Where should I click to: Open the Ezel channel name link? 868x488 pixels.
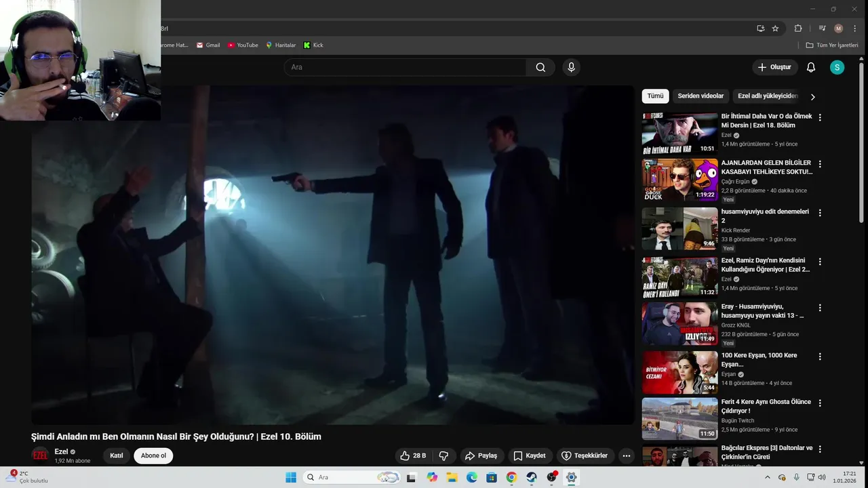[x=61, y=451]
